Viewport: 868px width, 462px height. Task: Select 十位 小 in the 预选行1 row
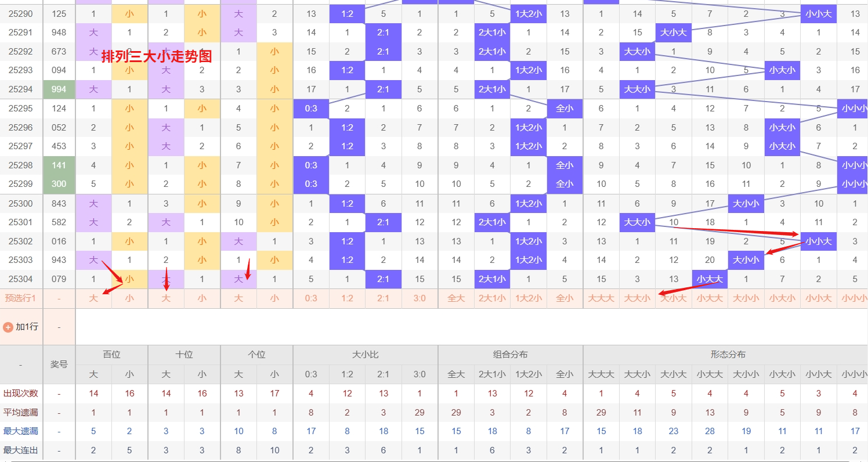click(202, 298)
